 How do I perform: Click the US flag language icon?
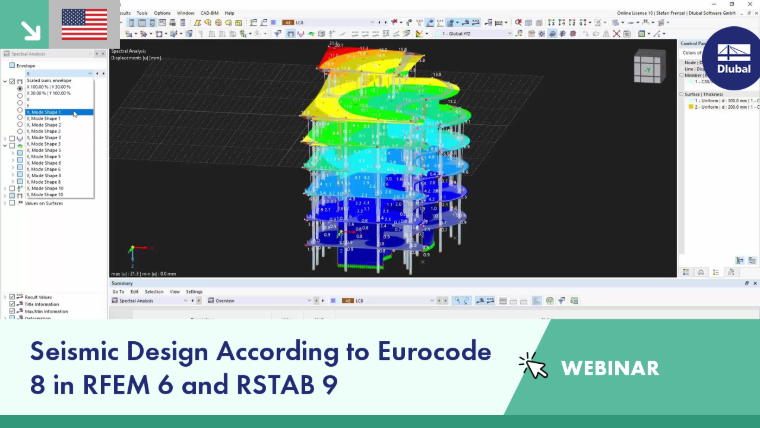pos(84,24)
